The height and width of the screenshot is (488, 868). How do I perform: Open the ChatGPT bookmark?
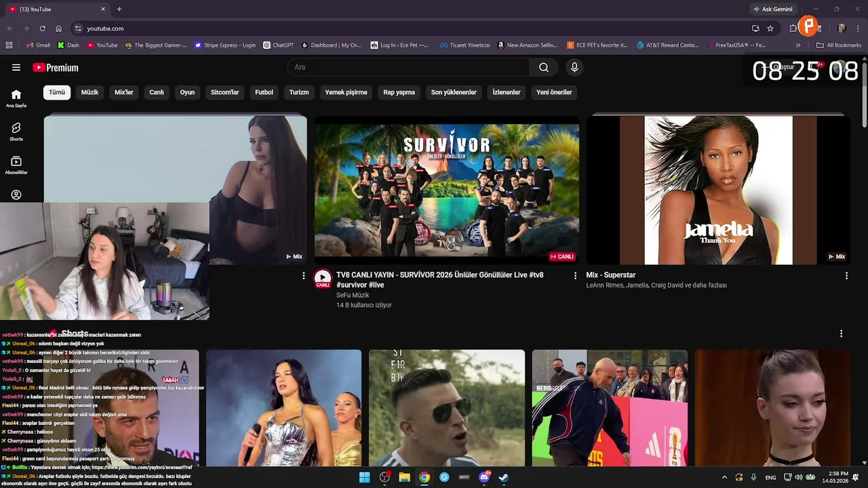pyautogui.click(x=279, y=45)
